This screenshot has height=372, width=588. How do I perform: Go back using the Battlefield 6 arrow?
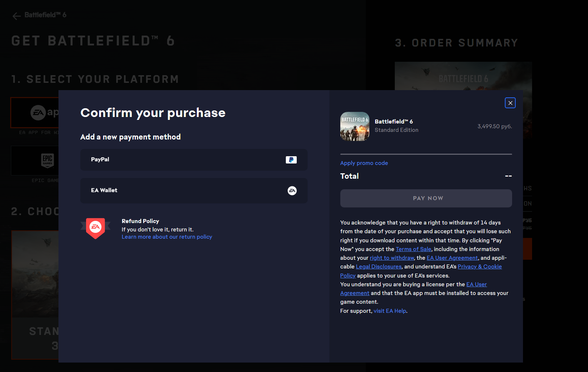point(16,16)
